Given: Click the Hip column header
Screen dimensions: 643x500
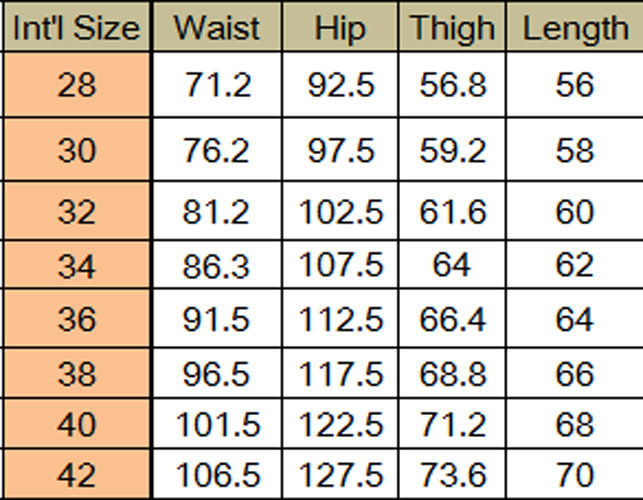Looking at the screenshot, I should [x=340, y=27].
